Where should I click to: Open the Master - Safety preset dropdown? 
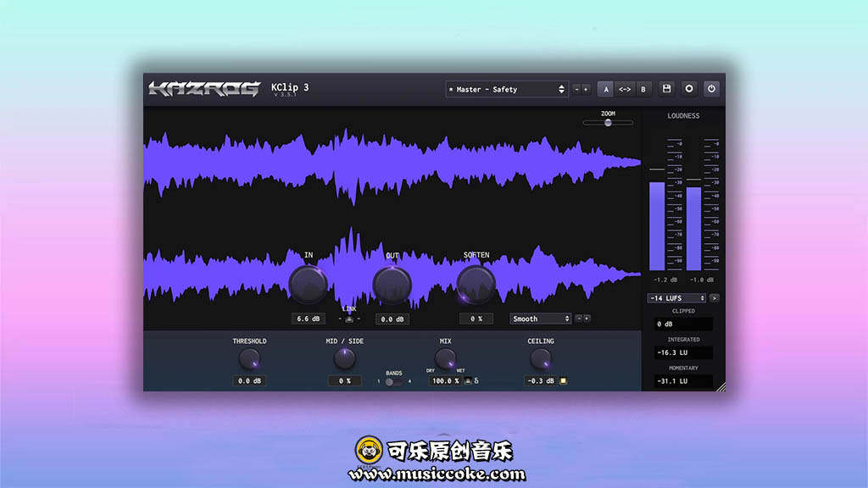(x=507, y=89)
